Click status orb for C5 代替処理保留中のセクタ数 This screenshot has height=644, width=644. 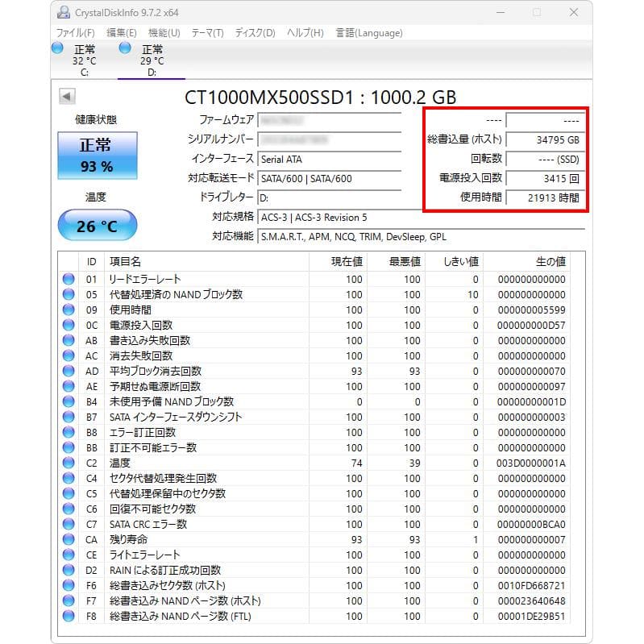click(69, 493)
